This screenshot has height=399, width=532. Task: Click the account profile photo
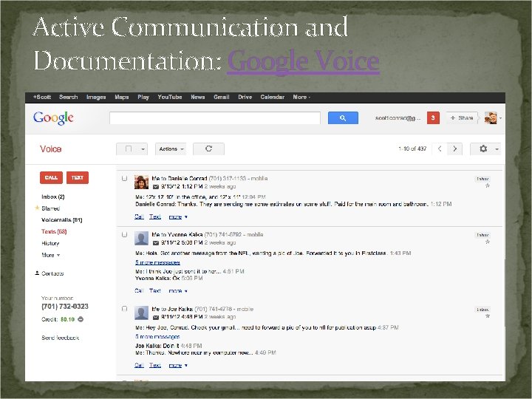tap(491, 117)
